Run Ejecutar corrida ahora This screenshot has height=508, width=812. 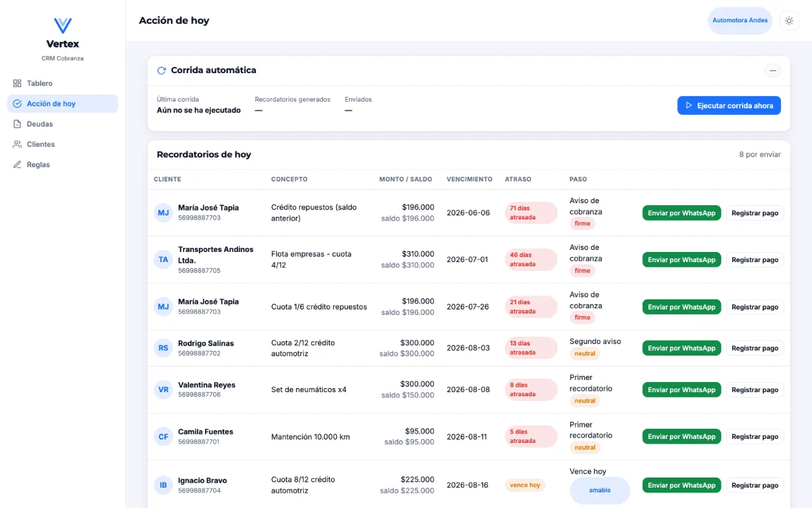point(729,106)
